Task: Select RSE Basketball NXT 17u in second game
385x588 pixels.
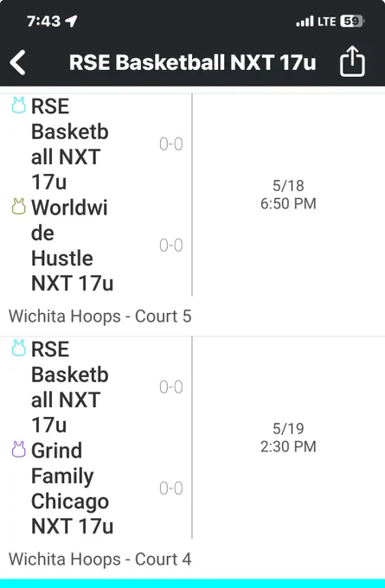Action: click(x=70, y=387)
